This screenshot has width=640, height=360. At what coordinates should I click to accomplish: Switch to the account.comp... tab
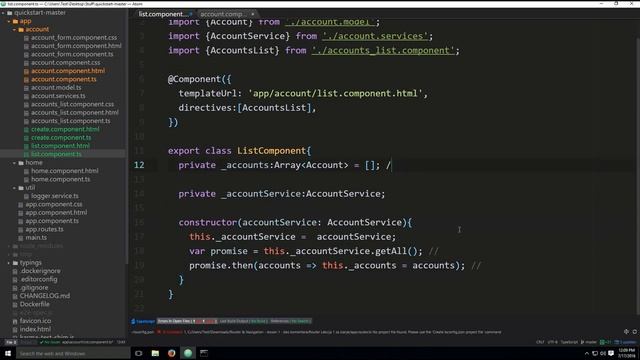(227, 14)
